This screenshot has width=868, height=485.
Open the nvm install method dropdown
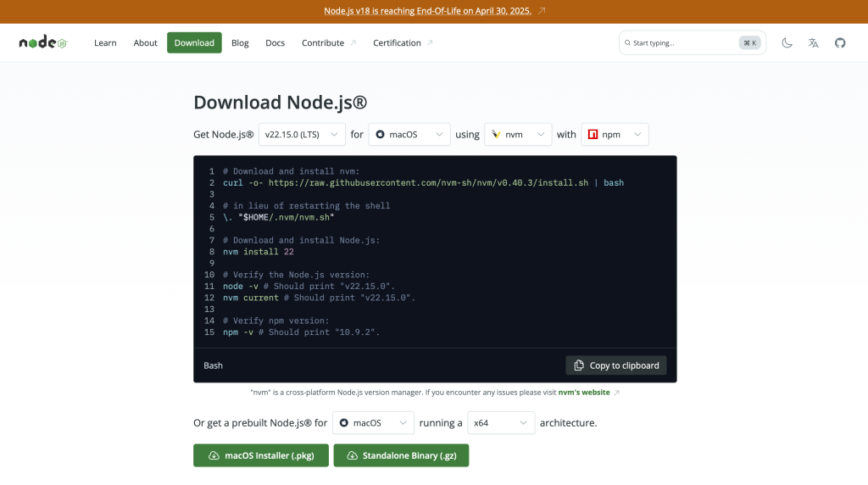coord(517,134)
